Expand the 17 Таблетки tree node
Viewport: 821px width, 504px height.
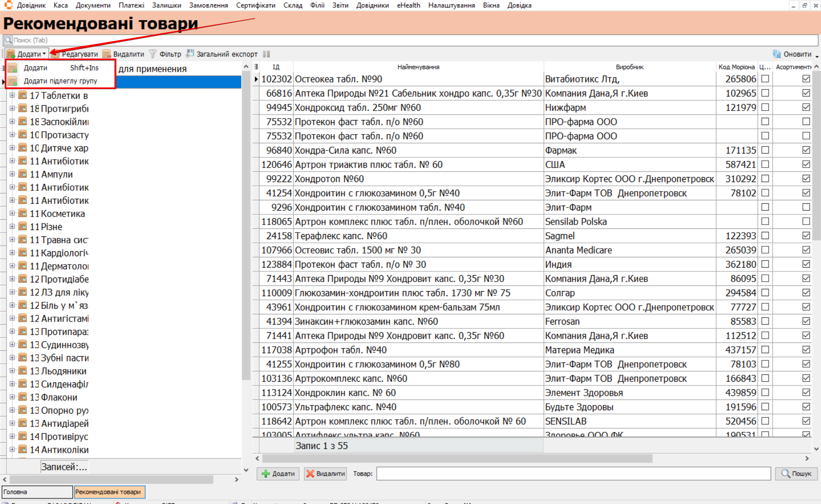[12, 95]
